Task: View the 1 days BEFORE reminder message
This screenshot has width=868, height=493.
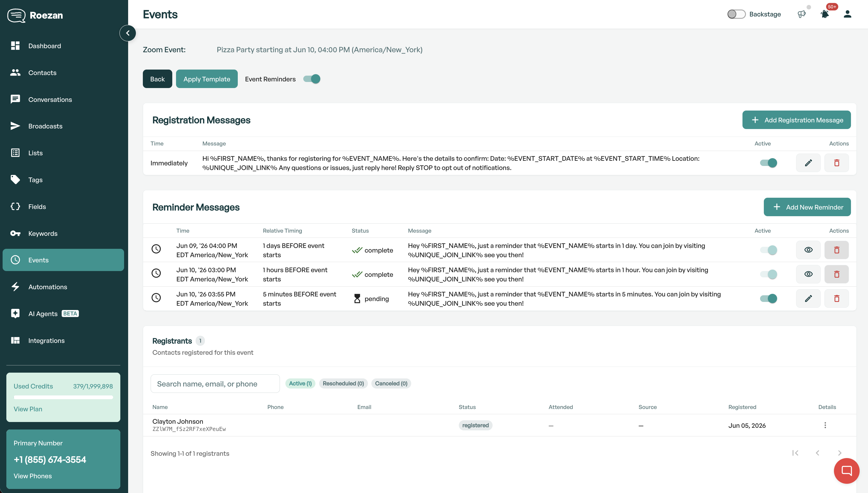Action: [809, 250]
